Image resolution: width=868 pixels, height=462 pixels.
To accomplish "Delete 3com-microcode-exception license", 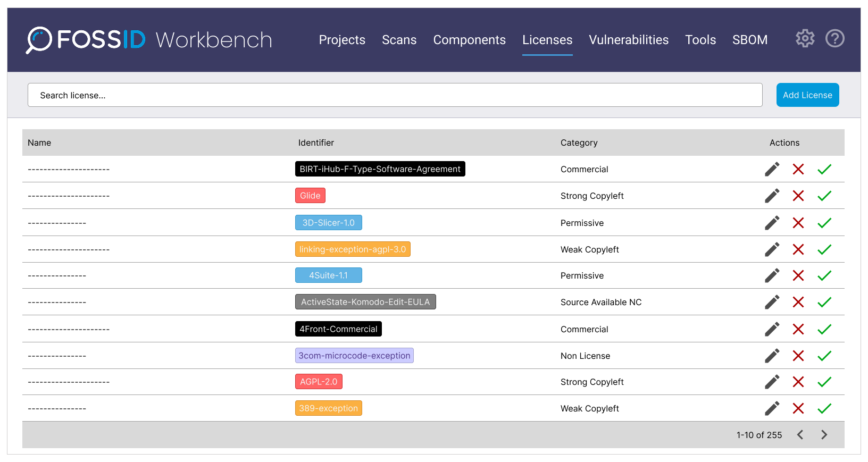I will (x=798, y=356).
